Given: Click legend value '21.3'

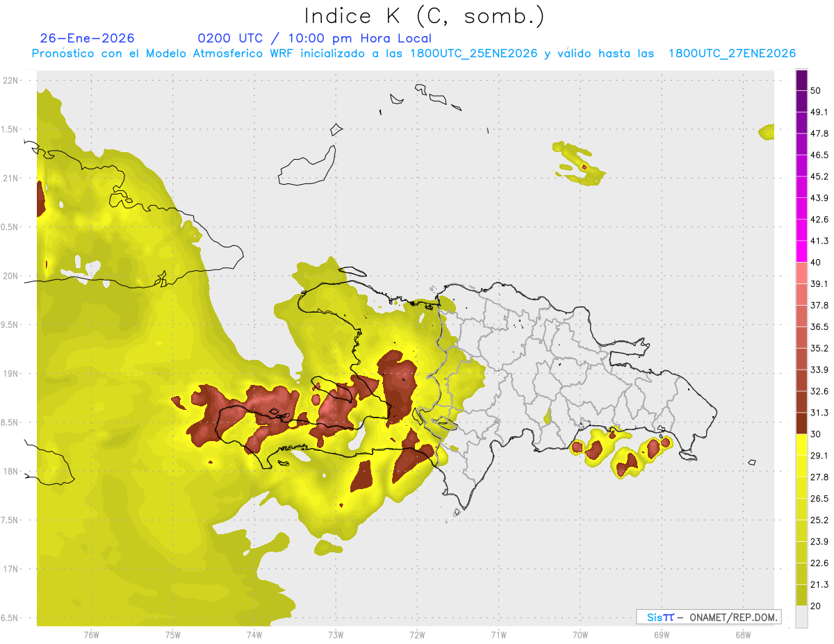Looking at the screenshot, I should 819,584.
